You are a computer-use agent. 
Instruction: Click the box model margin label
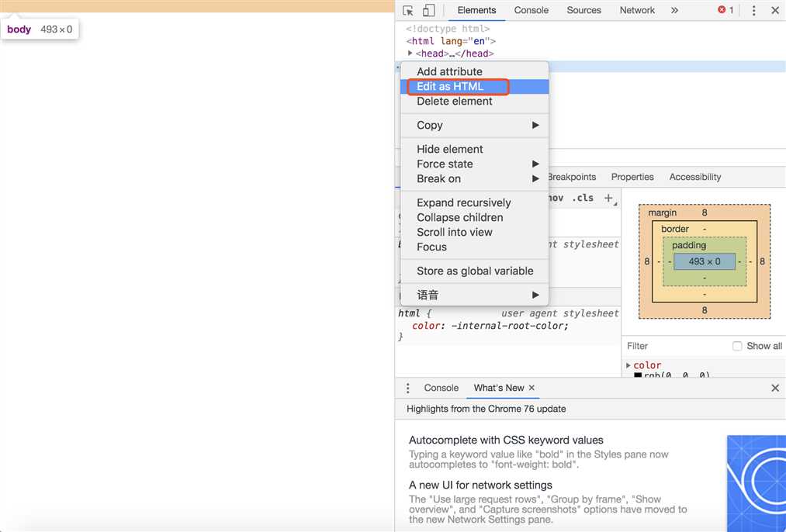662,213
